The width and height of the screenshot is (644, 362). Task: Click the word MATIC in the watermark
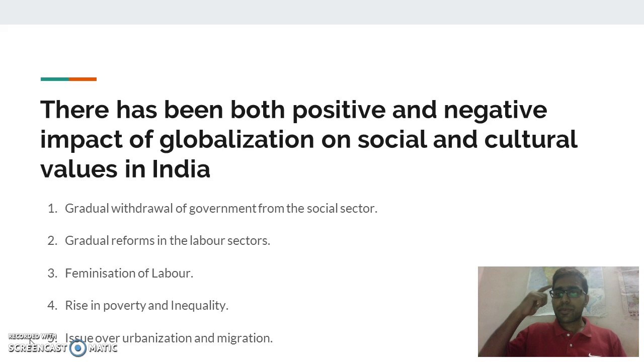[103, 348]
